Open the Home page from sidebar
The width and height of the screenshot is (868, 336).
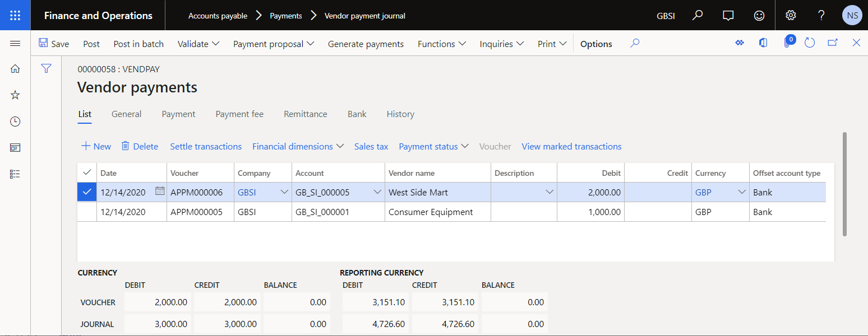pyautogui.click(x=15, y=68)
